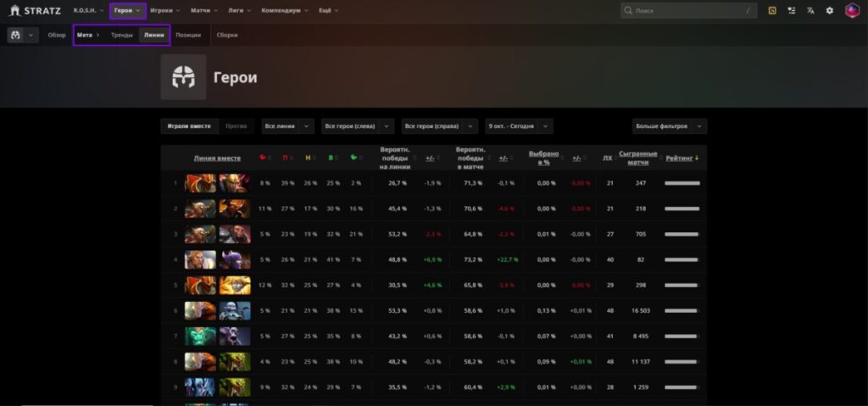Click the Сыгранные матчи column header

click(x=637, y=158)
